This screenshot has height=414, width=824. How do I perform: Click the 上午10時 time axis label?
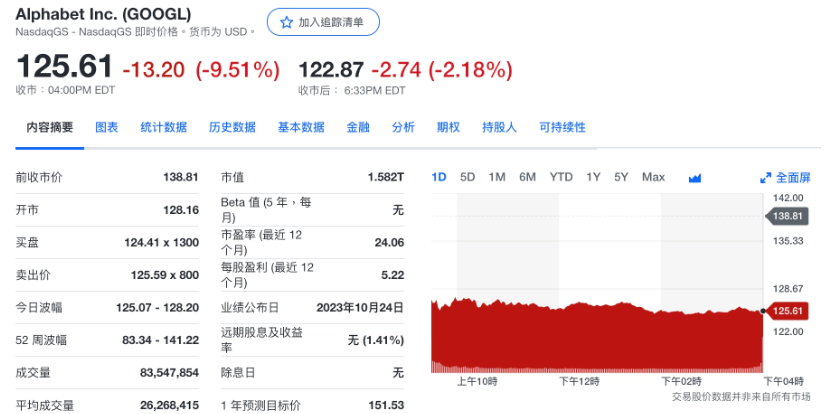[x=477, y=382]
